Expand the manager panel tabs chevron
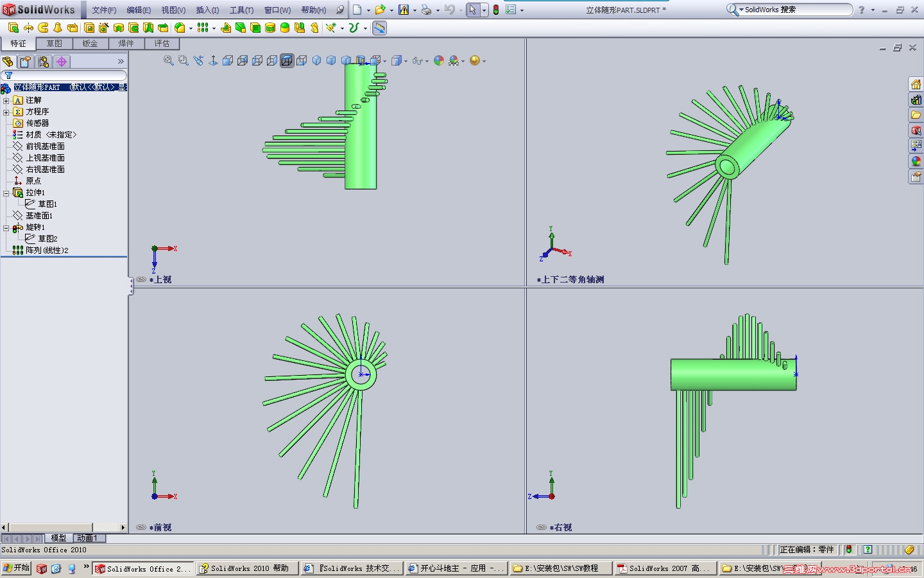This screenshot has height=578, width=924. click(121, 62)
